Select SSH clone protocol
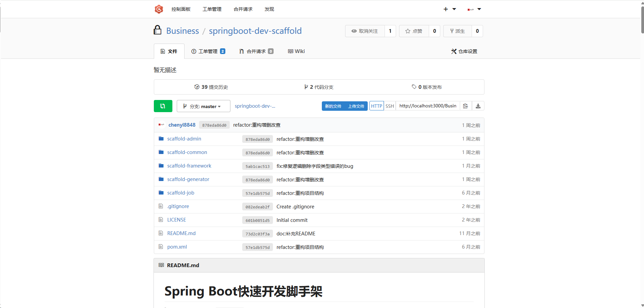 pos(390,106)
